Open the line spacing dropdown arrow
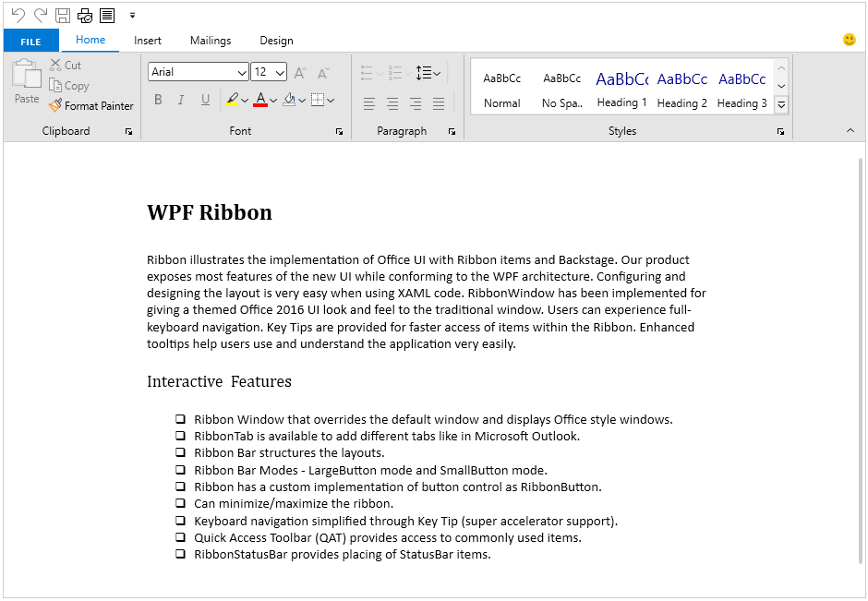Image resolution: width=868 pixels, height=601 pixels. pyautogui.click(x=438, y=73)
